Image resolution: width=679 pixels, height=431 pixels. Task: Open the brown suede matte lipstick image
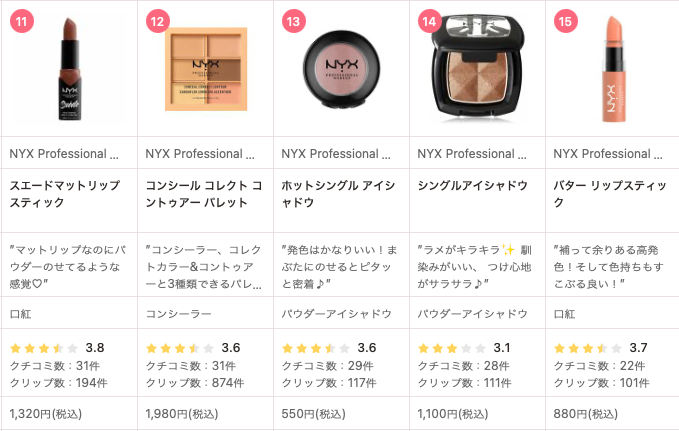click(x=70, y=69)
